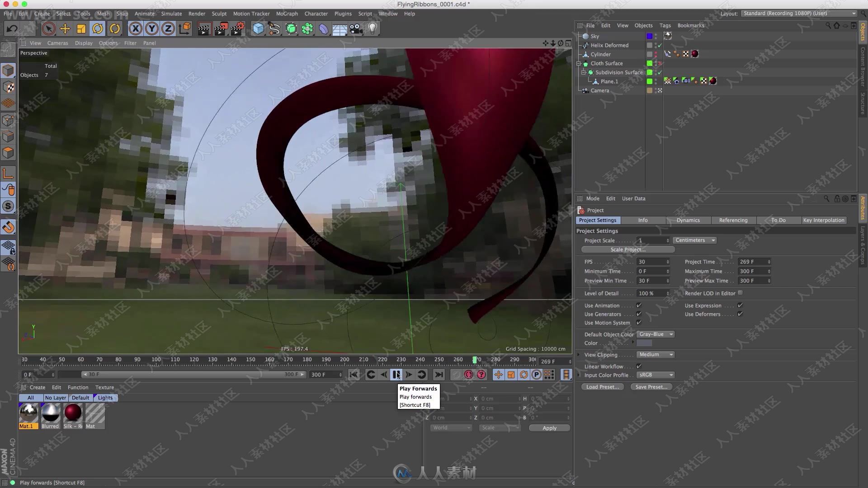
Task: Click the Save Preset button
Action: point(651,386)
